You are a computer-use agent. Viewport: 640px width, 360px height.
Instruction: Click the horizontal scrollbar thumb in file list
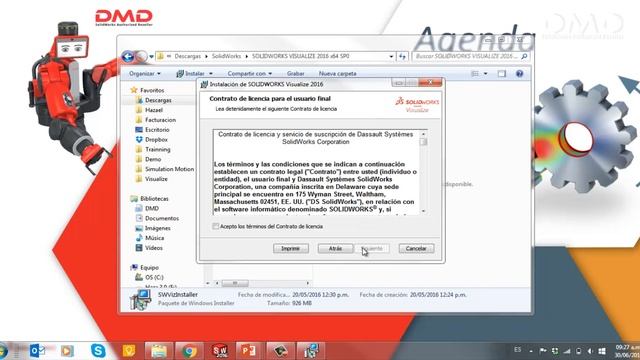(235, 283)
